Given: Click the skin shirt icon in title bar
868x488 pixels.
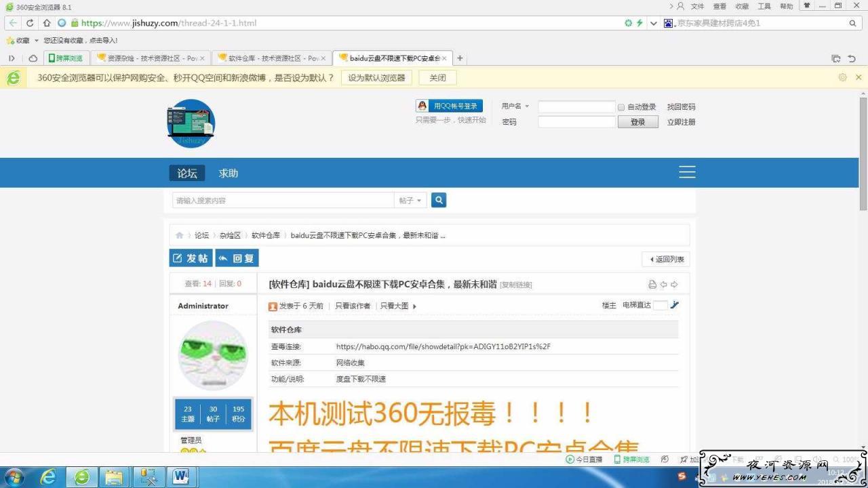Looking at the screenshot, I should [x=806, y=5].
